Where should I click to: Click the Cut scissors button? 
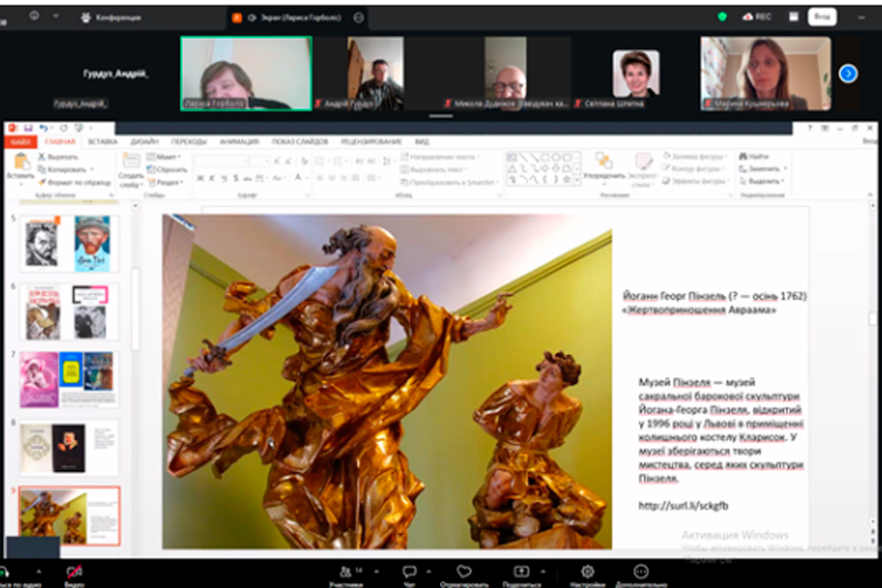tap(58, 157)
